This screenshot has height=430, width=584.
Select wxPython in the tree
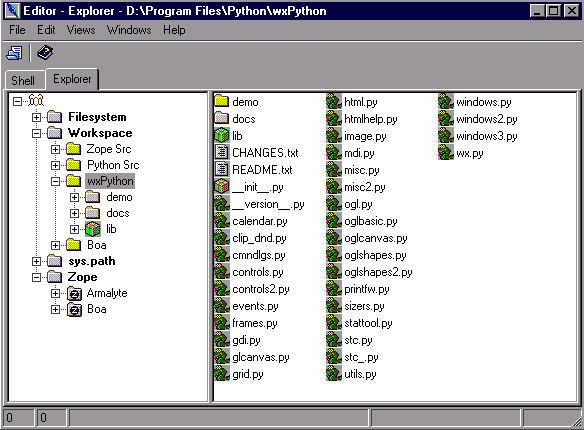110,181
